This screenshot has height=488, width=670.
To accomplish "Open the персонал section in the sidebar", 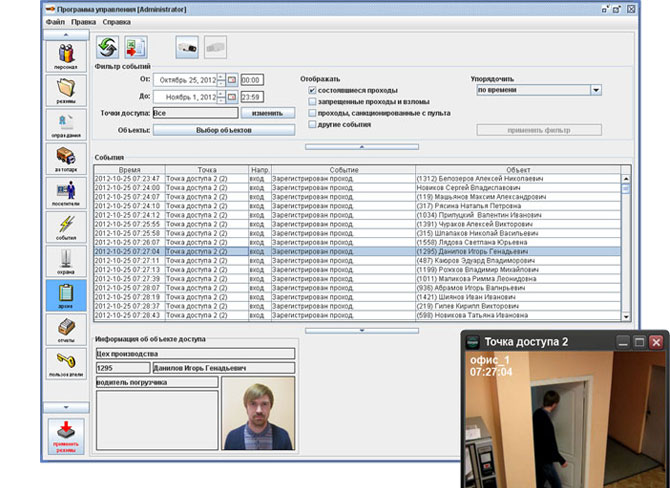I will coord(66,56).
